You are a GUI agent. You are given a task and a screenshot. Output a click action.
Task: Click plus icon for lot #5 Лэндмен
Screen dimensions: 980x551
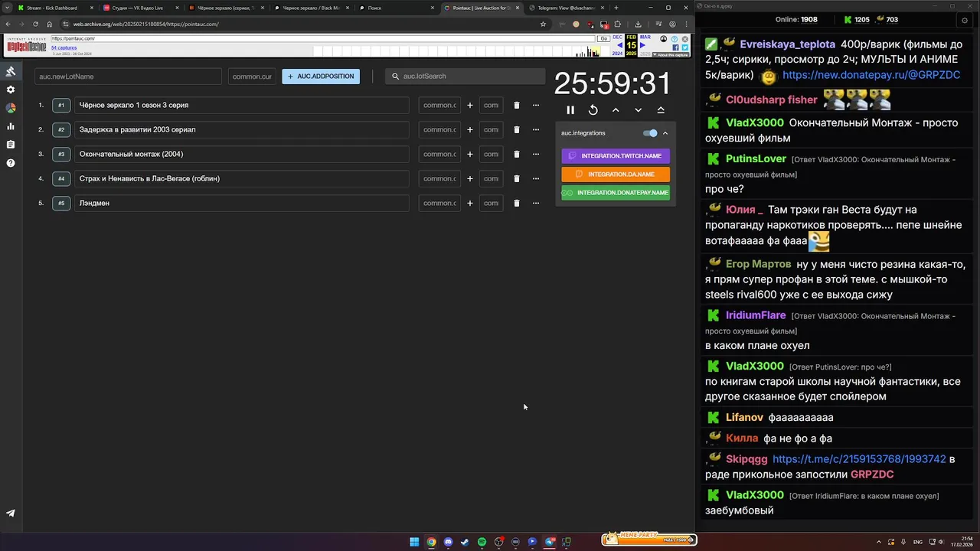(470, 203)
